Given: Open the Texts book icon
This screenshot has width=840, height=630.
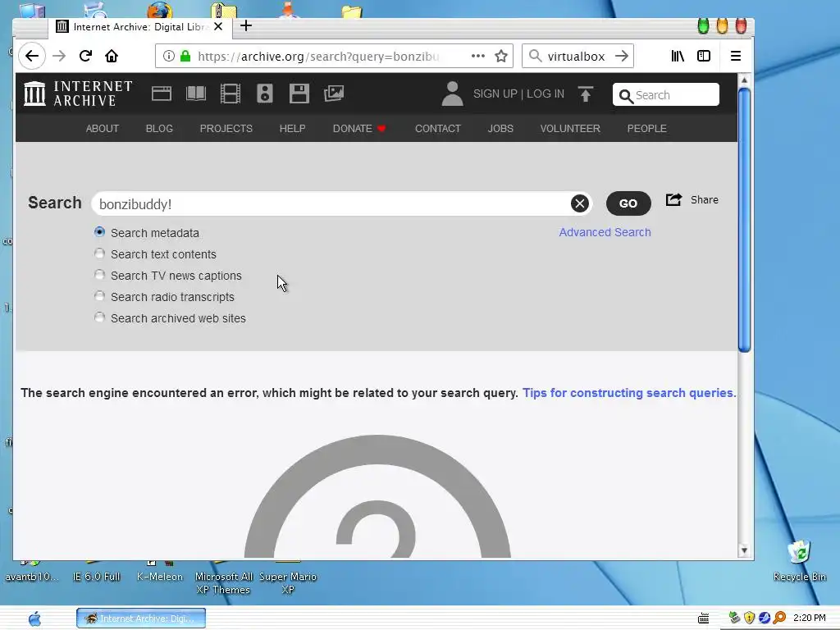Looking at the screenshot, I should click(196, 94).
